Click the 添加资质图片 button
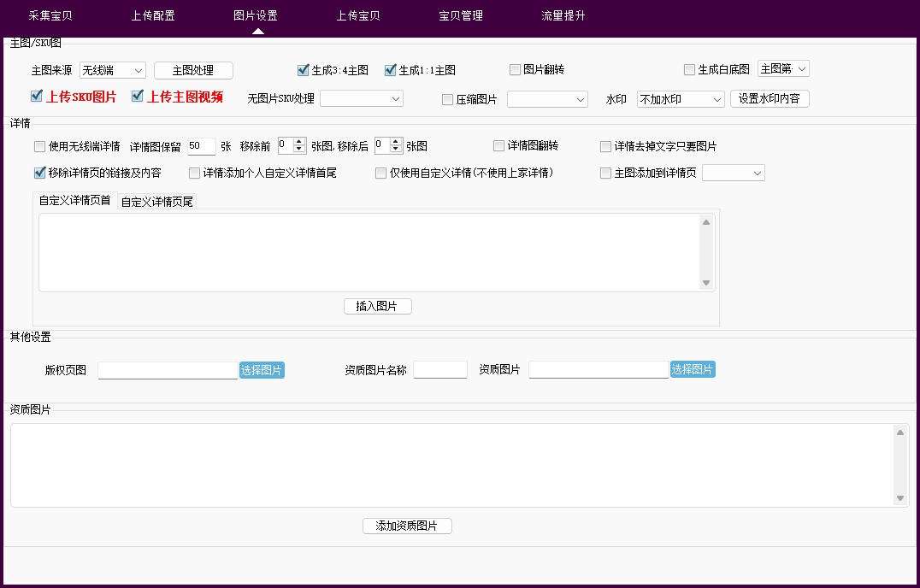The image size is (920, 588). 407,526
